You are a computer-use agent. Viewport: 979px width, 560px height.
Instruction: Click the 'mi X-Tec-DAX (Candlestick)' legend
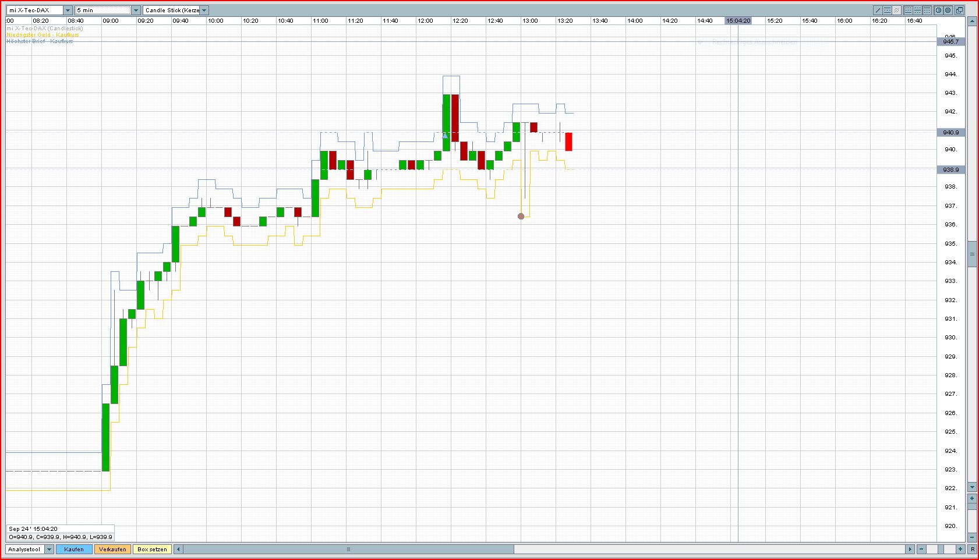[x=45, y=29]
